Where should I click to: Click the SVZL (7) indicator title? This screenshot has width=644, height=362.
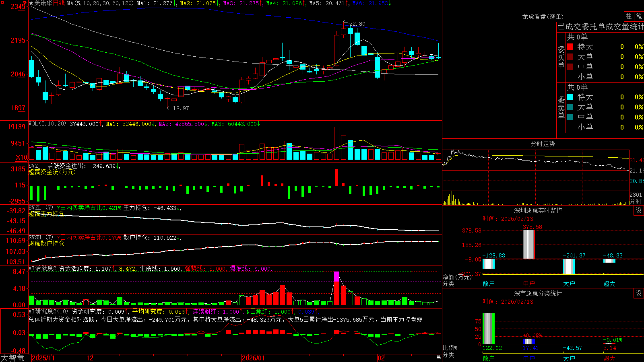click(x=41, y=208)
